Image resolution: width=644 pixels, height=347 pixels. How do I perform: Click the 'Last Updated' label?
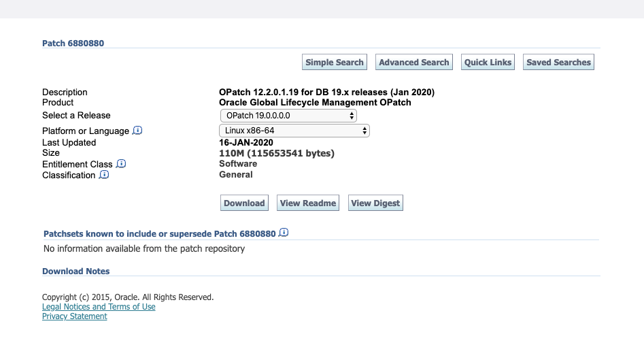(x=69, y=143)
